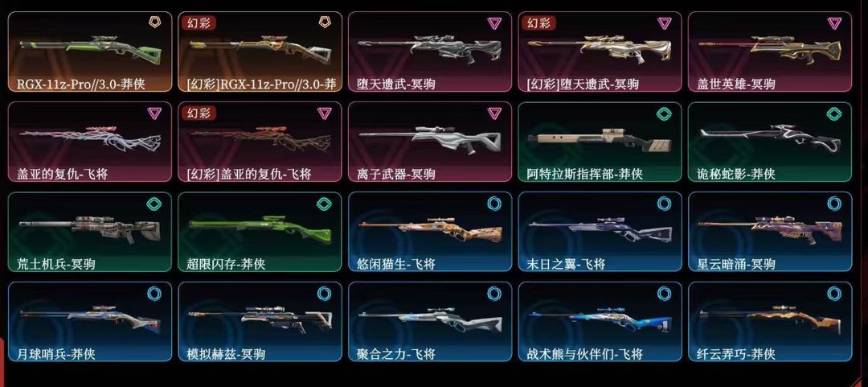
Task: Click the blue circle icon on 月球哨兵-莽侠
Action: pyautogui.click(x=154, y=294)
